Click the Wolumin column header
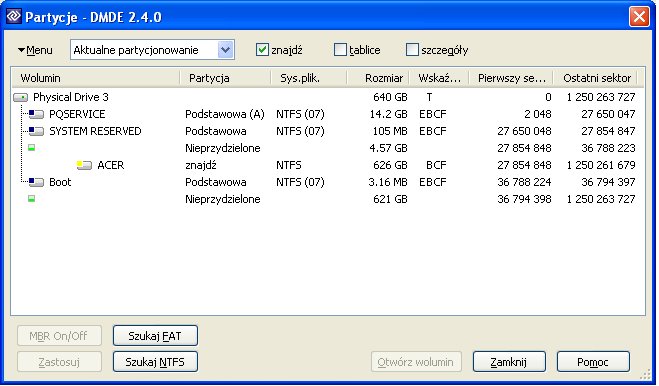Viewport: 659px width, 386px height. coord(96,78)
